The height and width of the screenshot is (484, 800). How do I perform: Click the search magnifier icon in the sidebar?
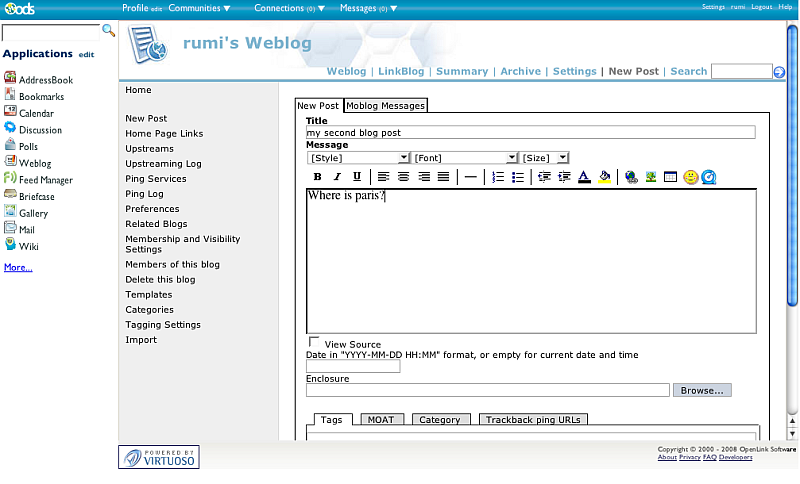108,31
